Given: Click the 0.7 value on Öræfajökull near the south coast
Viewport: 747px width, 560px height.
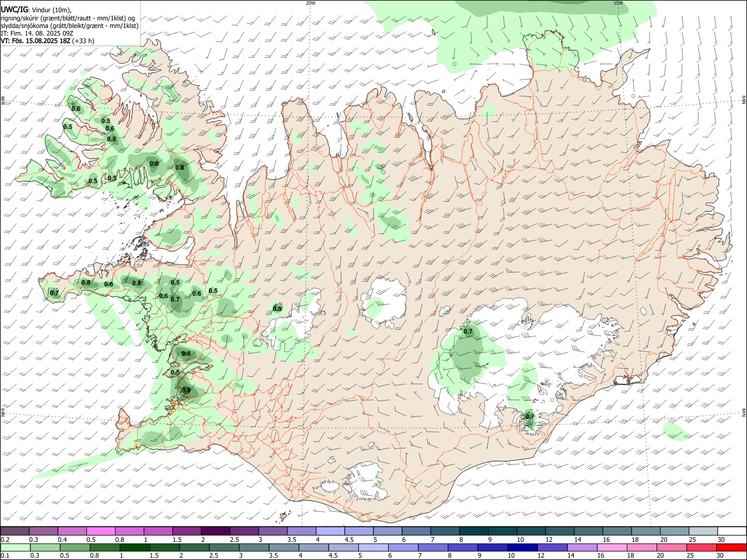Looking at the screenshot, I should tap(529, 416).
